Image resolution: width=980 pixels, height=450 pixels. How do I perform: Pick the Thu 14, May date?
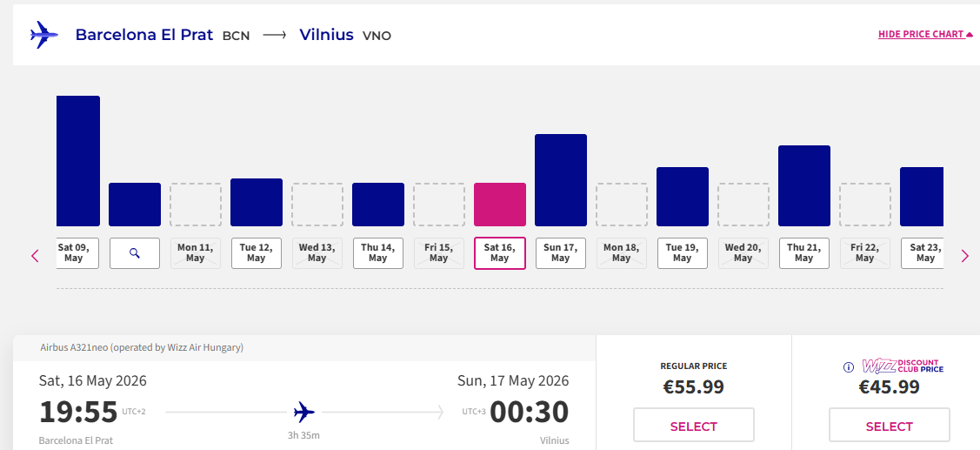[377, 253]
